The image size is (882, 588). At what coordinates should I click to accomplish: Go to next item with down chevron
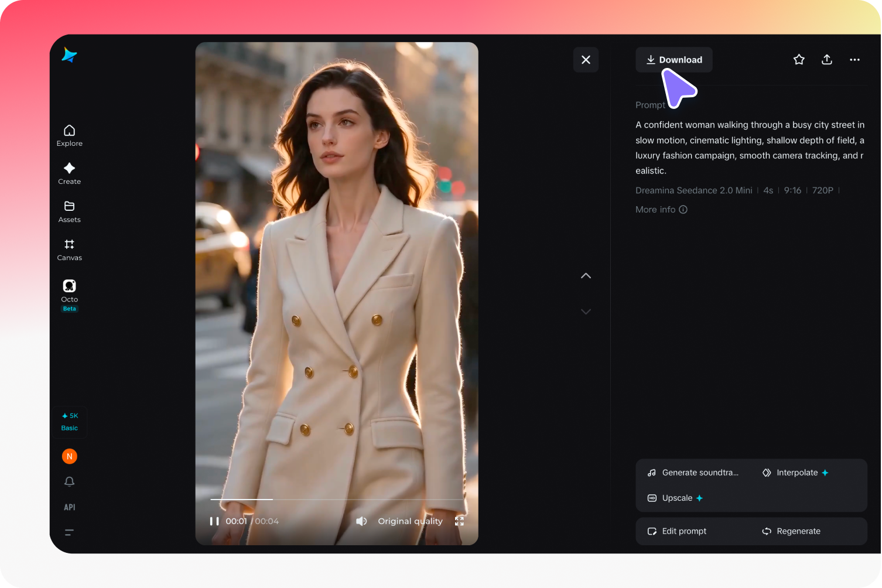click(x=586, y=312)
